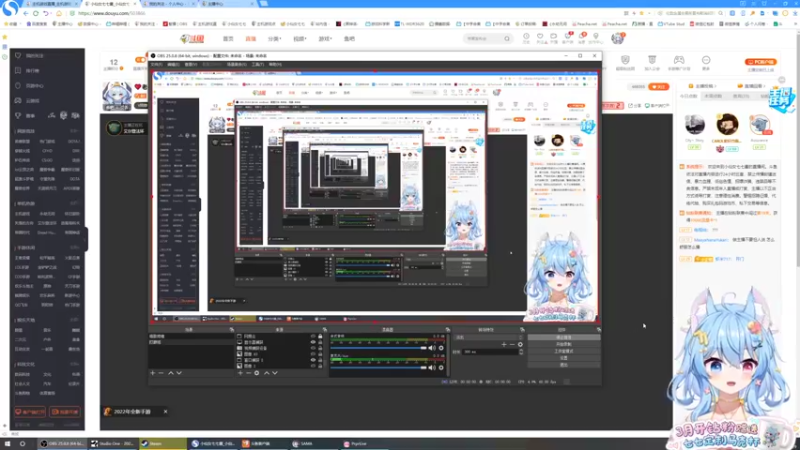Collapse the Douyu left sidebar handle

86,239
